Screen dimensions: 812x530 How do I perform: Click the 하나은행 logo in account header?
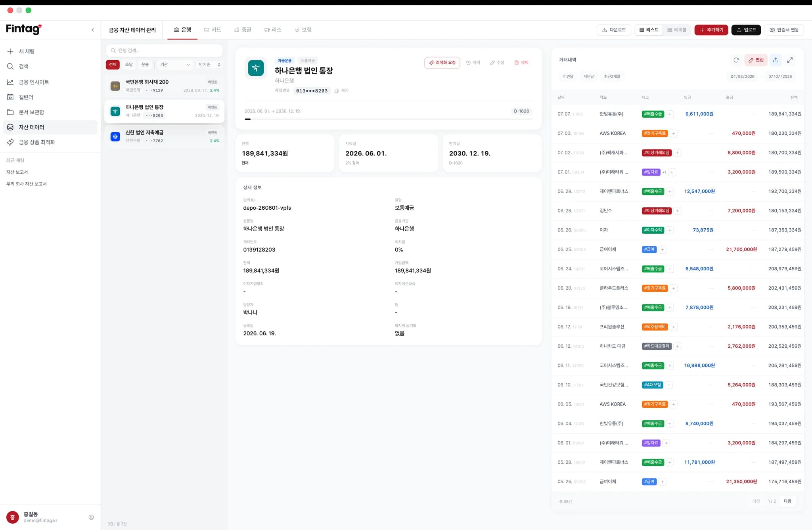click(x=256, y=68)
